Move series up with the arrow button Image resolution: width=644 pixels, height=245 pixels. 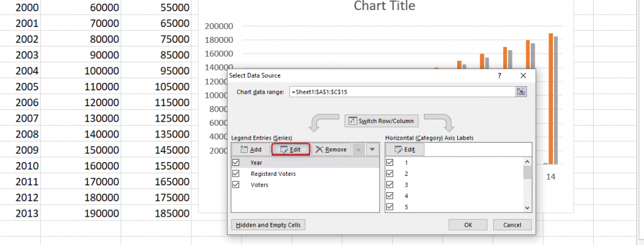click(358, 150)
